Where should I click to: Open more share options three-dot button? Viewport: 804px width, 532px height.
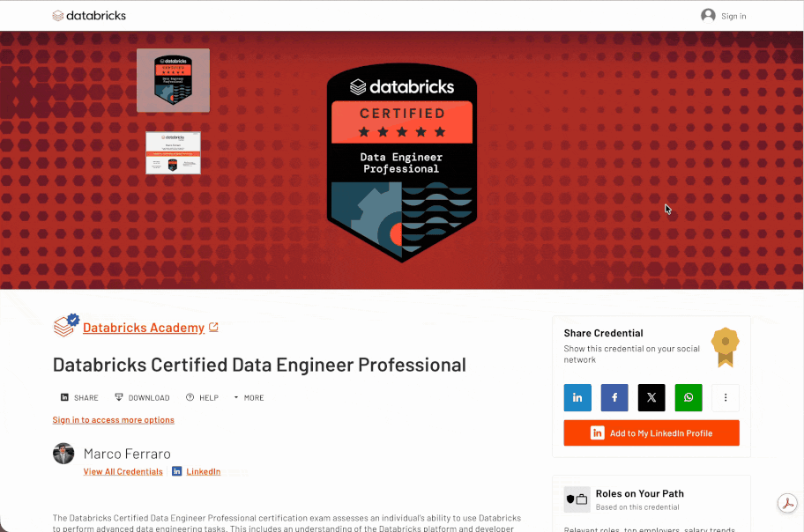click(725, 398)
